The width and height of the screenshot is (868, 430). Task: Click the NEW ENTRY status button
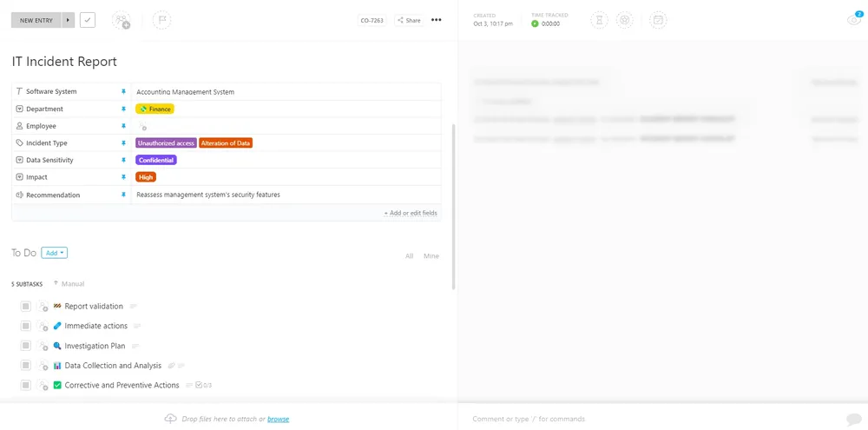(36, 21)
